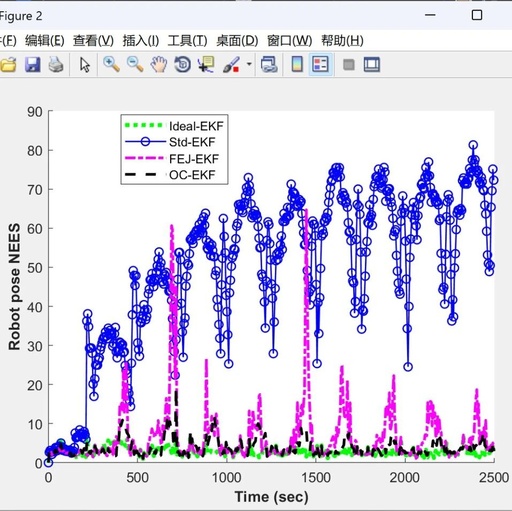
Task: Click the 2500 tick label on x-axis
Action: click(494, 478)
